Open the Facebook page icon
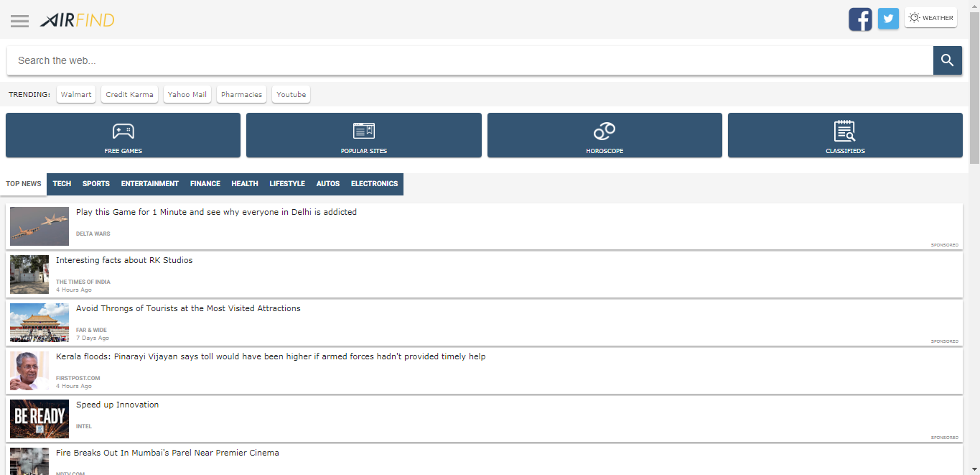The height and width of the screenshot is (475, 980). pyautogui.click(x=860, y=19)
